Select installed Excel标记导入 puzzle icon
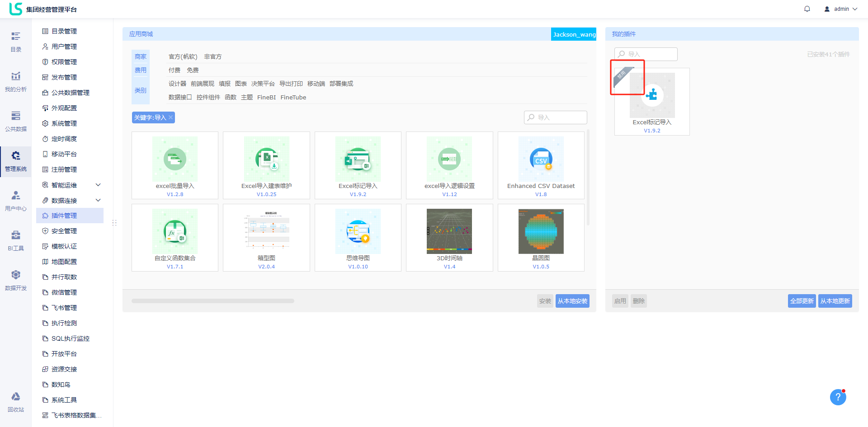The image size is (868, 427). click(652, 95)
